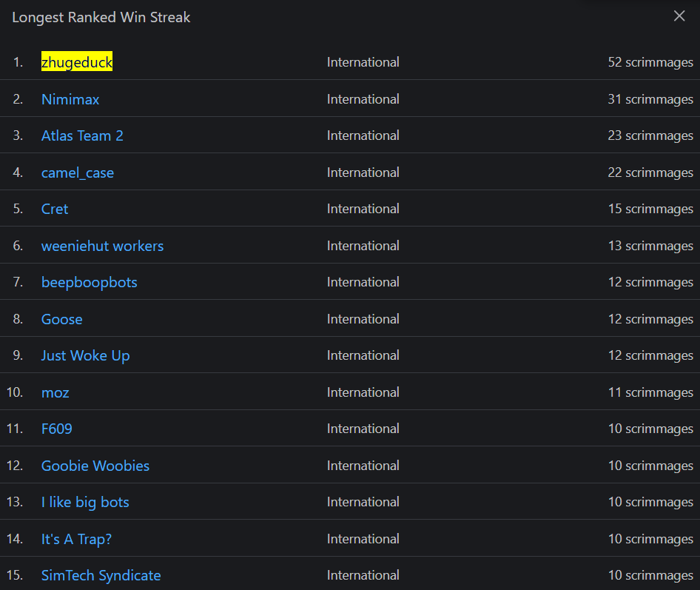Select the moz team link
The height and width of the screenshot is (590, 700).
point(55,392)
